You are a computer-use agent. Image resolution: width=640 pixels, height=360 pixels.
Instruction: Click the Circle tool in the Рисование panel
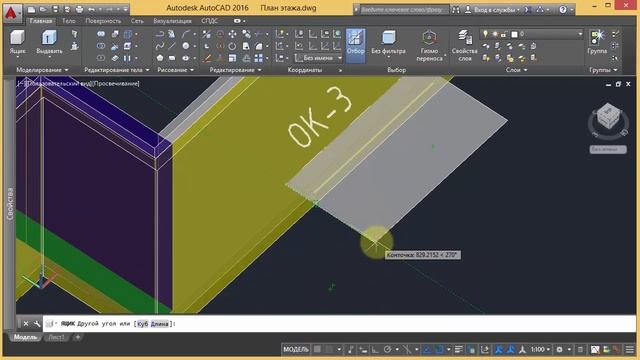click(x=186, y=46)
